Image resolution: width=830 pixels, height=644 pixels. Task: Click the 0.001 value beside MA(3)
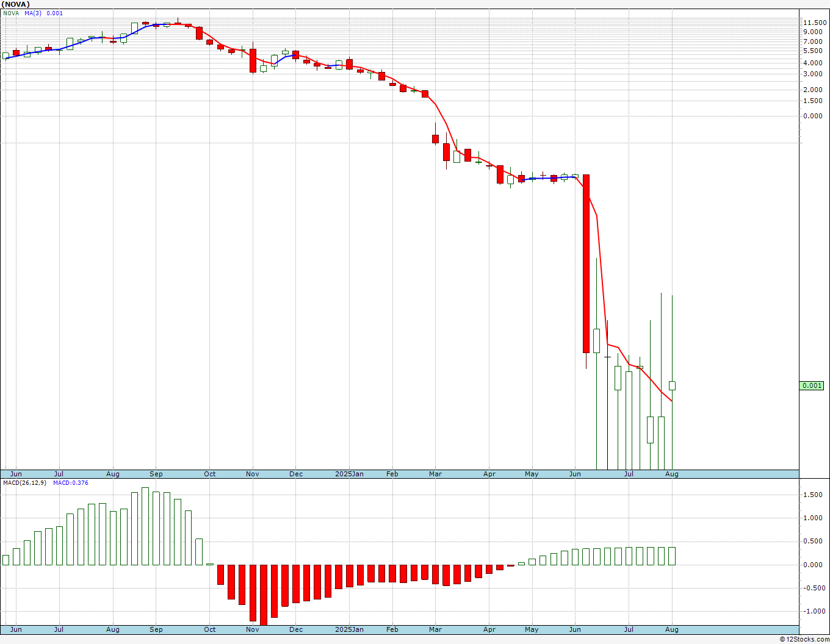click(55, 13)
